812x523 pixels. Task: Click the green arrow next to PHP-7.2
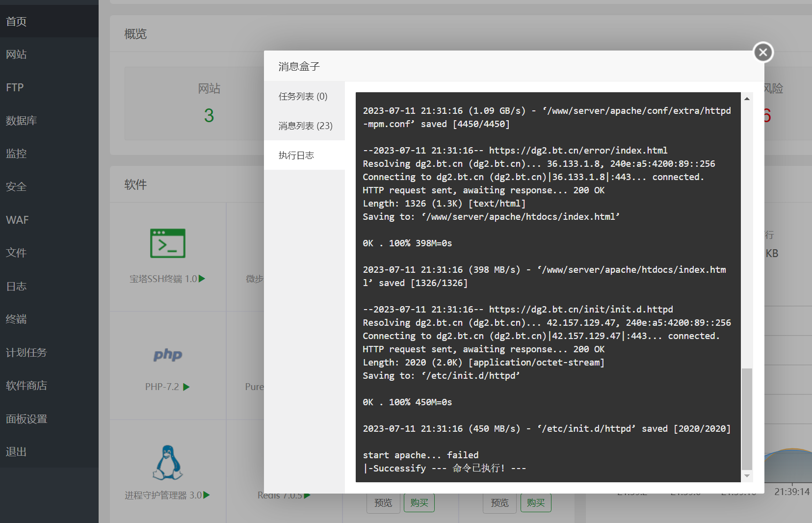[x=186, y=387]
